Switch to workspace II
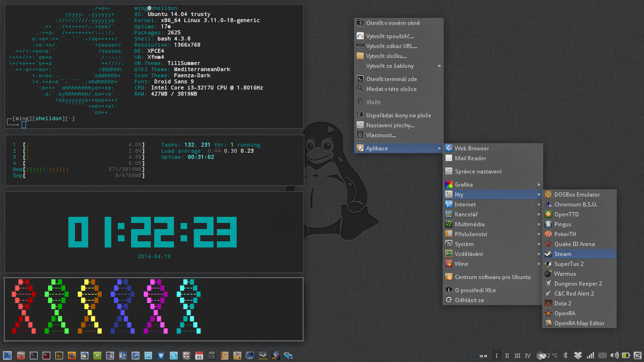The height and width of the screenshot is (362, 644). (x=507, y=355)
